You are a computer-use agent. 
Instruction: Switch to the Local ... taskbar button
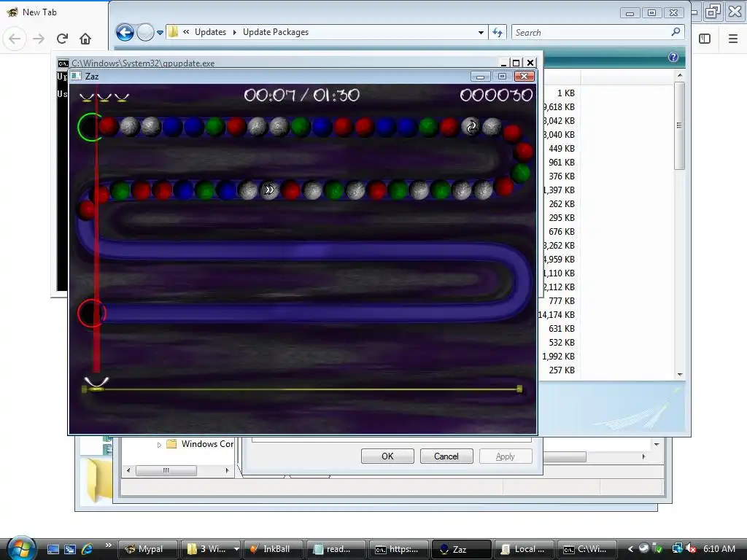524,549
